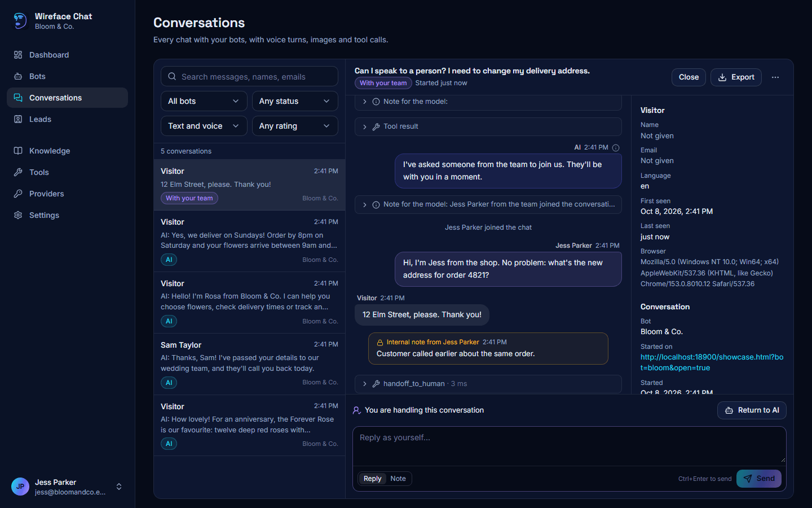Open the Jess Parker account switcher chevron

[x=119, y=487]
